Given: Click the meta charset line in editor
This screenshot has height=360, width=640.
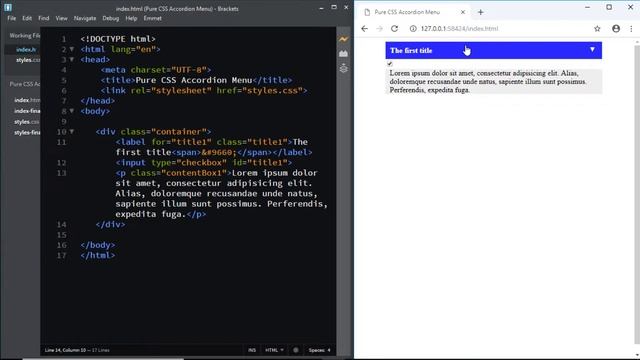Looking at the screenshot, I should (156, 70).
